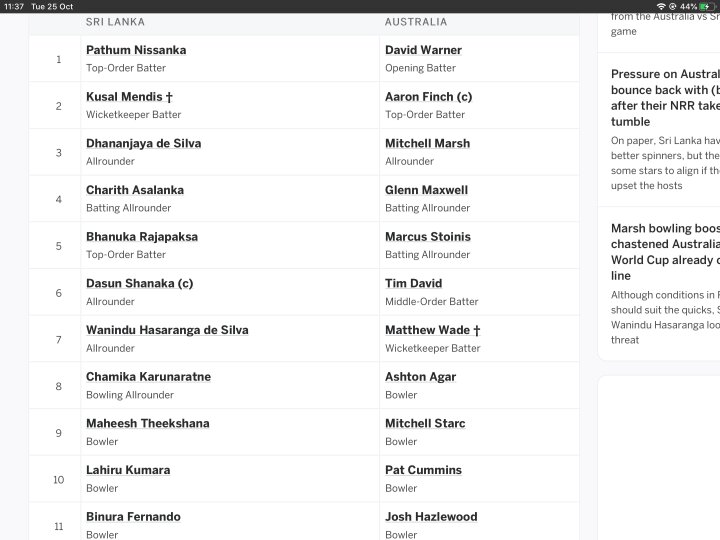Select Wanindu Hasaranga de Silva
This screenshot has width=720, height=540.
click(167, 330)
